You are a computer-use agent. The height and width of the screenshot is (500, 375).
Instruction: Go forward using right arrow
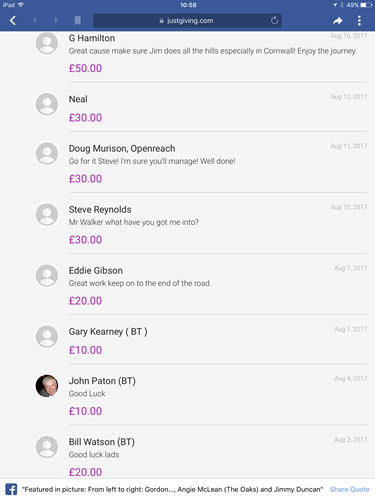56,21
